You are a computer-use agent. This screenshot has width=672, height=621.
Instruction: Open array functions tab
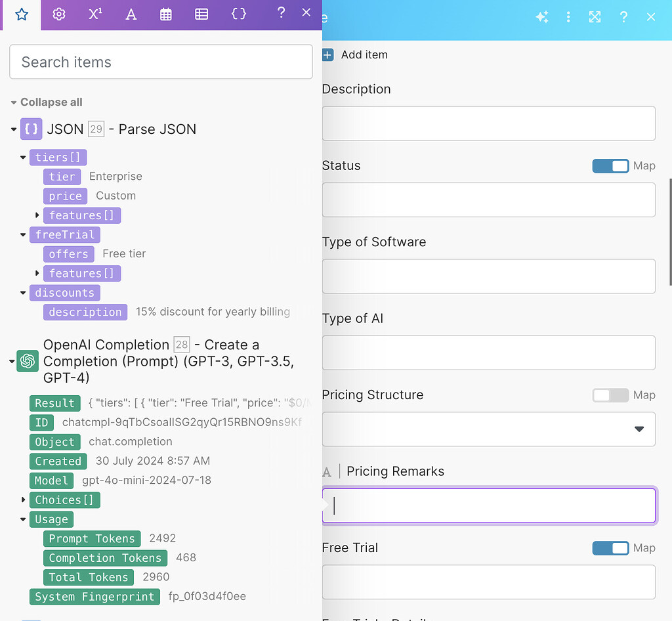(202, 14)
